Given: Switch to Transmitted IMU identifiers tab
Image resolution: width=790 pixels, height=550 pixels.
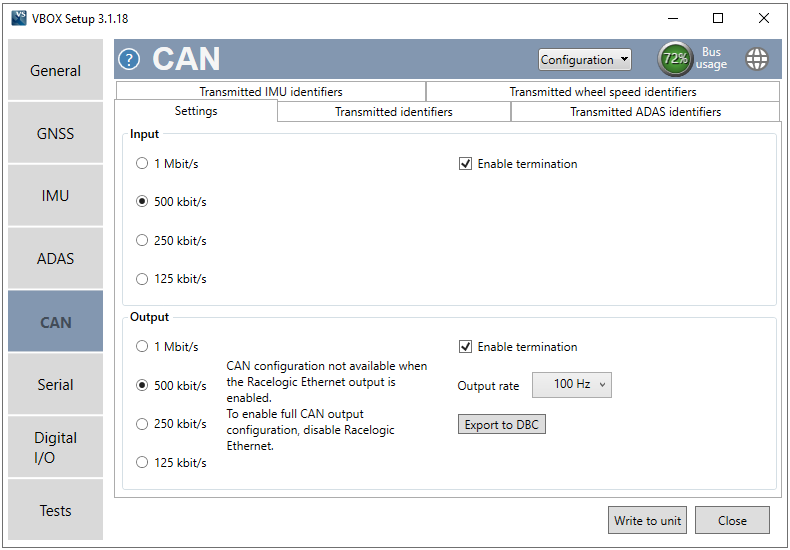Looking at the screenshot, I should pyautogui.click(x=271, y=92).
